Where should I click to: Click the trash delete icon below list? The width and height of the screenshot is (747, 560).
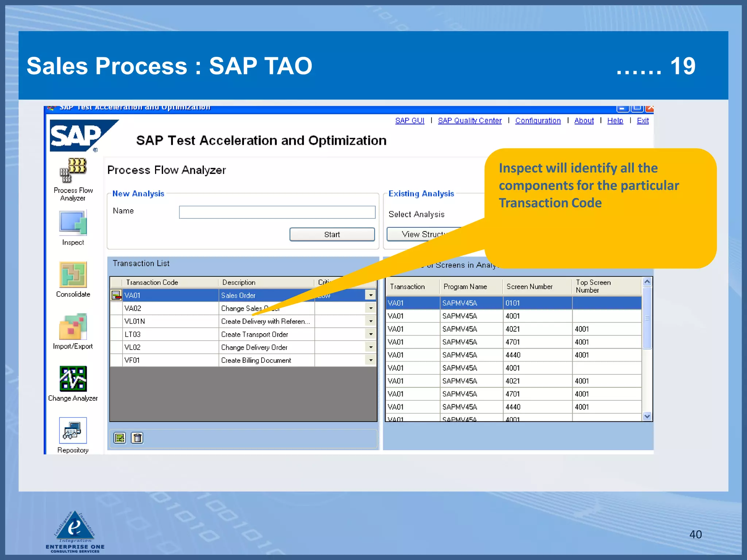click(137, 438)
